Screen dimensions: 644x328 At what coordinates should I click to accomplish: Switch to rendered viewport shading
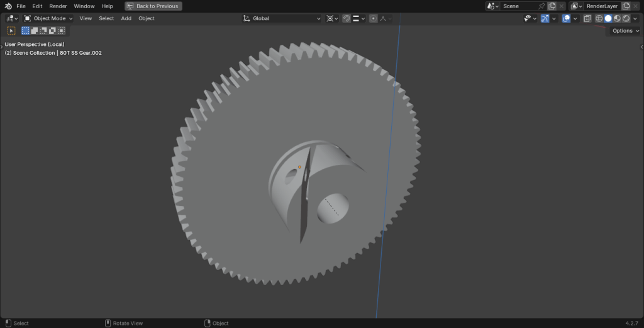tap(626, 18)
